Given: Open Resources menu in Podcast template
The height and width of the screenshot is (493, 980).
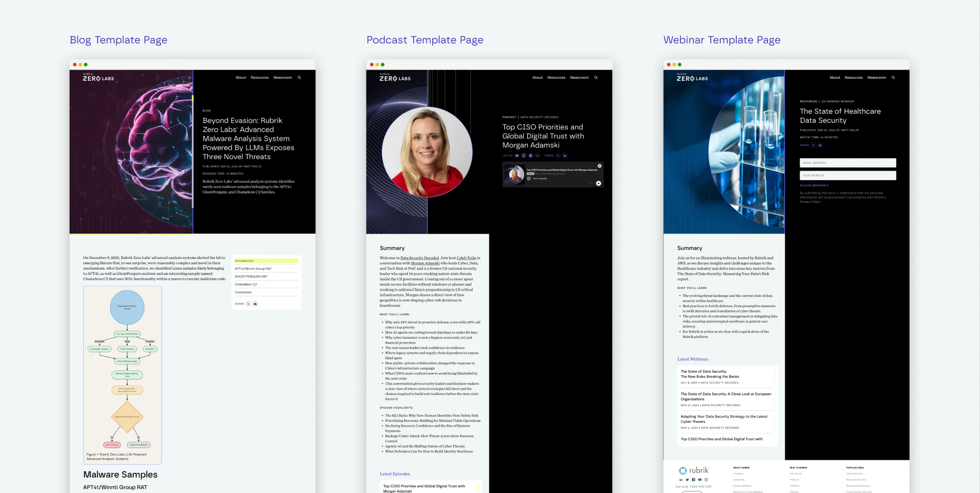Looking at the screenshot, I should [556, 77].
